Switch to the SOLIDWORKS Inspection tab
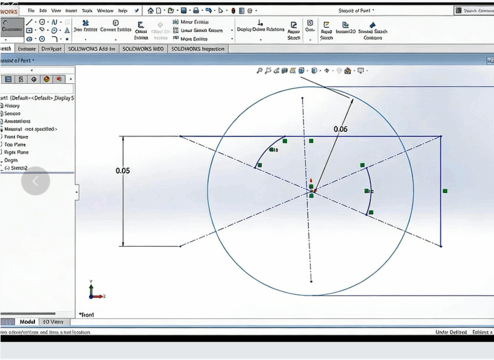Viewport: 494px width, 360px height. click(x=198, y=49)
